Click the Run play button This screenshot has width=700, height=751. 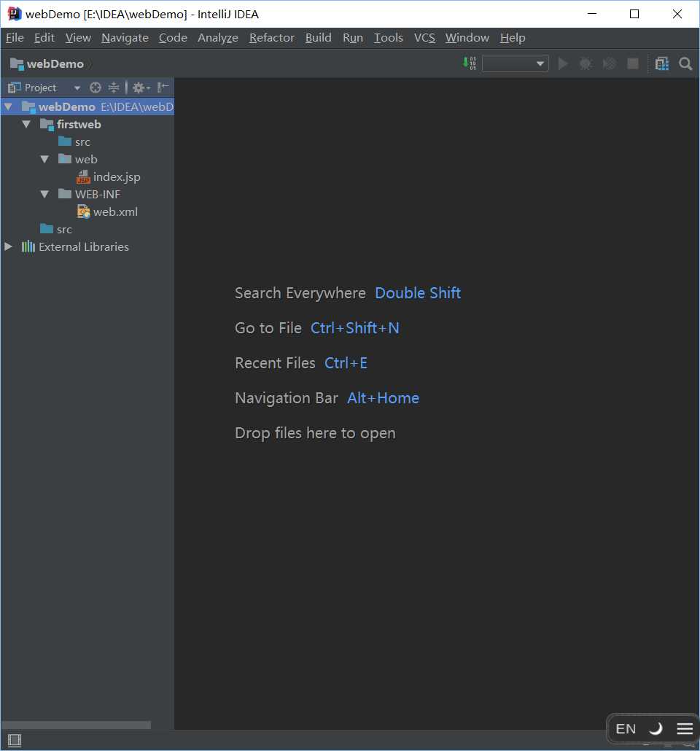(563, 63)
